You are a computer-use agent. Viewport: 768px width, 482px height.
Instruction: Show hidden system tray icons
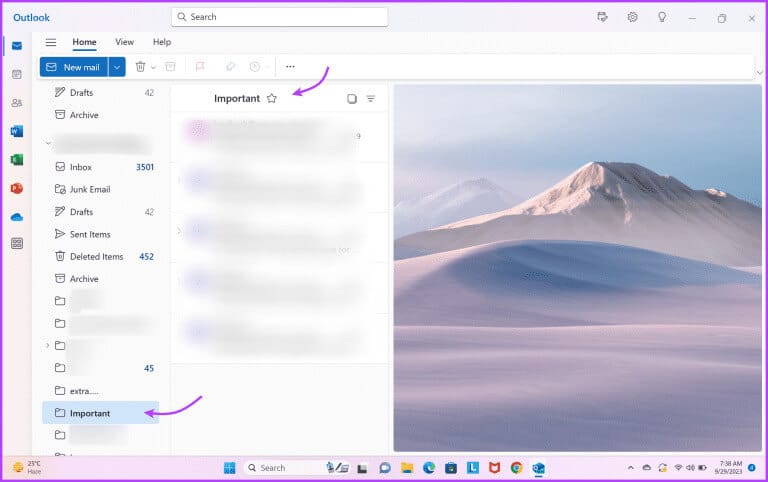[x=631, y=468]
